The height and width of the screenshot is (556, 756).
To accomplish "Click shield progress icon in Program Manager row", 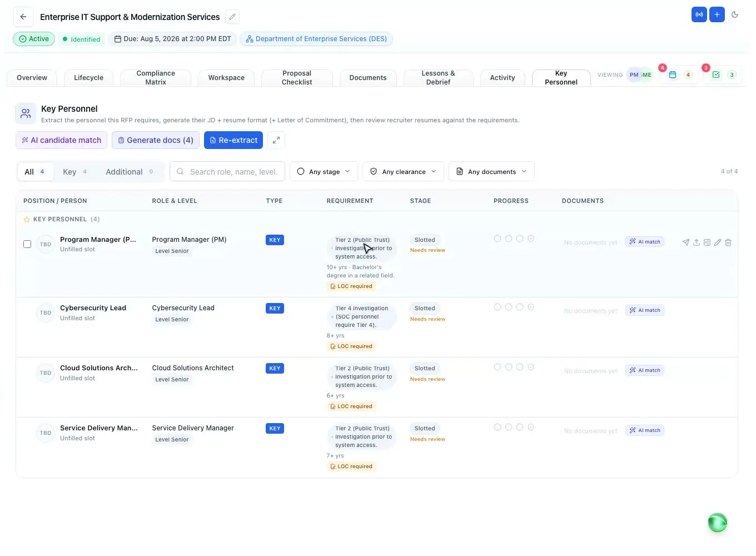I will [x=531, y=239].
